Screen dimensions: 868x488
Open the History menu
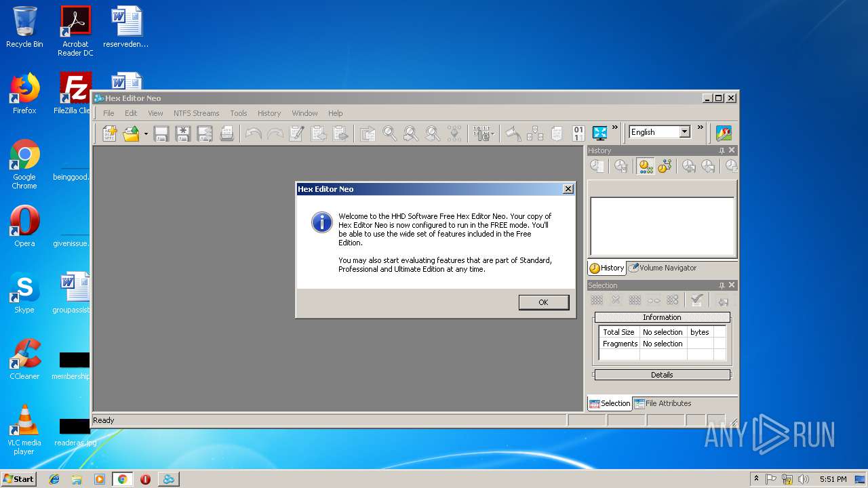click(x=269, y=113)
